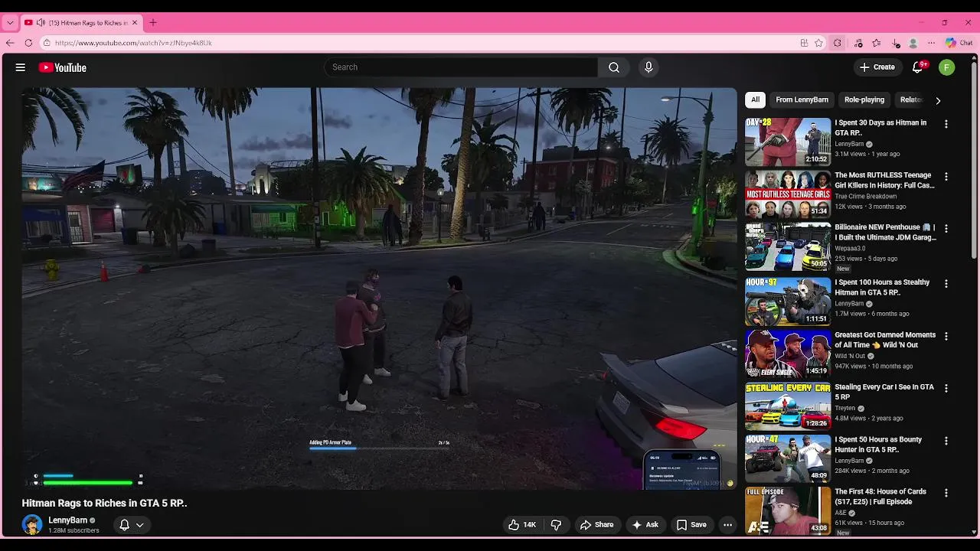This screenshot has height=551, width=980.
Task: Open the browser profile icon
Action: coord(913,43)
